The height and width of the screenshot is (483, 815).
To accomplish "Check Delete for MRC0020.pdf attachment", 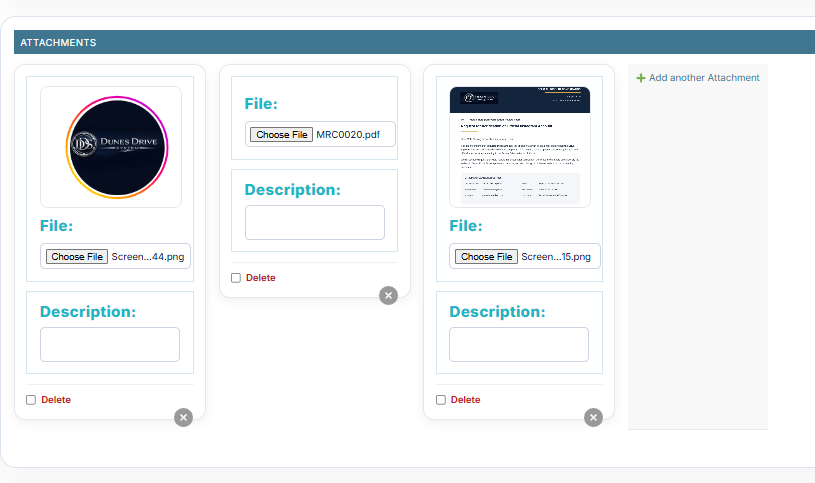I will click(x=236, y=278).
